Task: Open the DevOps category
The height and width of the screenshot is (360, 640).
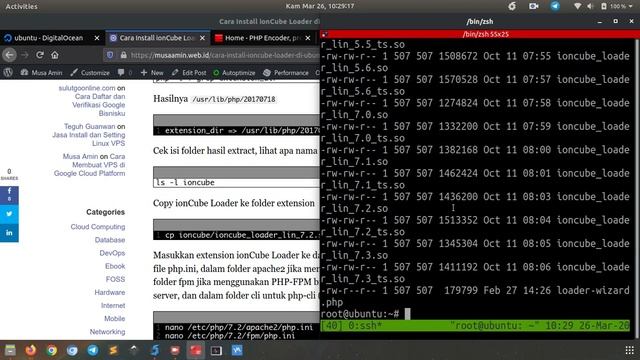Action: tap(112, 253)
